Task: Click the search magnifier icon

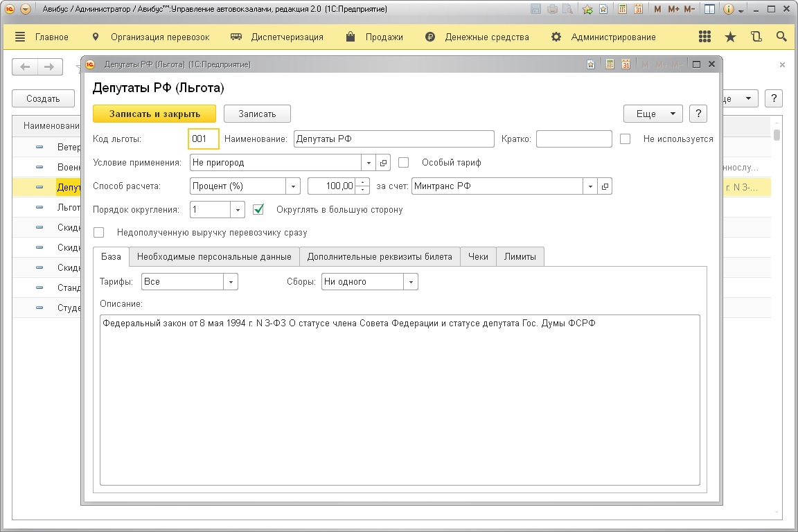Action: [x=781, y=37]
